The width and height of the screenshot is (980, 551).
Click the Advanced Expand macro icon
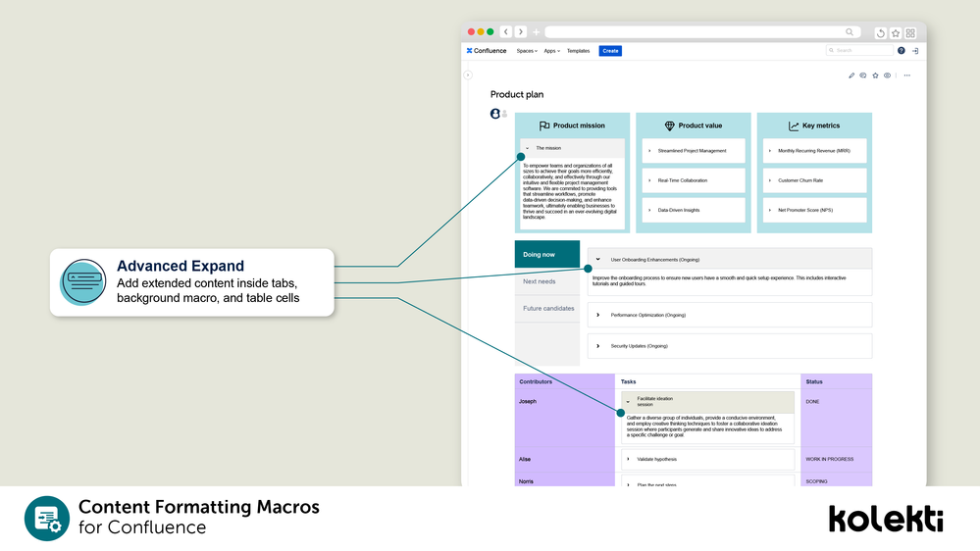pyautogui.click(x=83, y=282)
